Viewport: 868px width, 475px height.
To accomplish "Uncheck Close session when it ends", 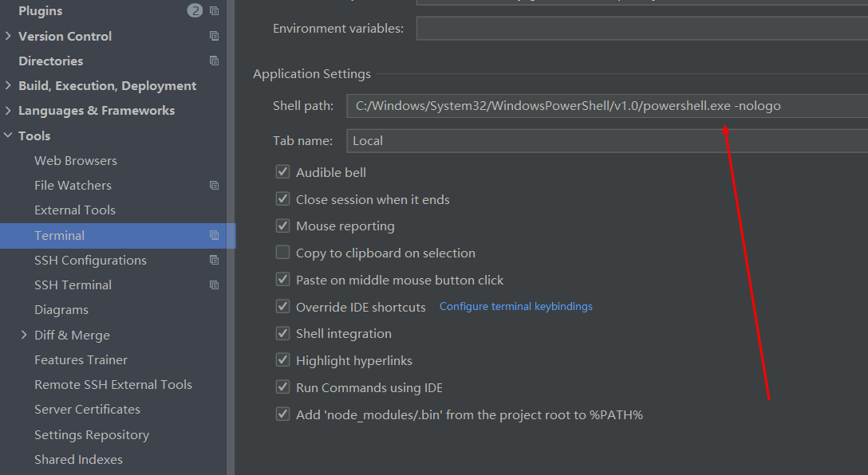I will coord(282,199).
